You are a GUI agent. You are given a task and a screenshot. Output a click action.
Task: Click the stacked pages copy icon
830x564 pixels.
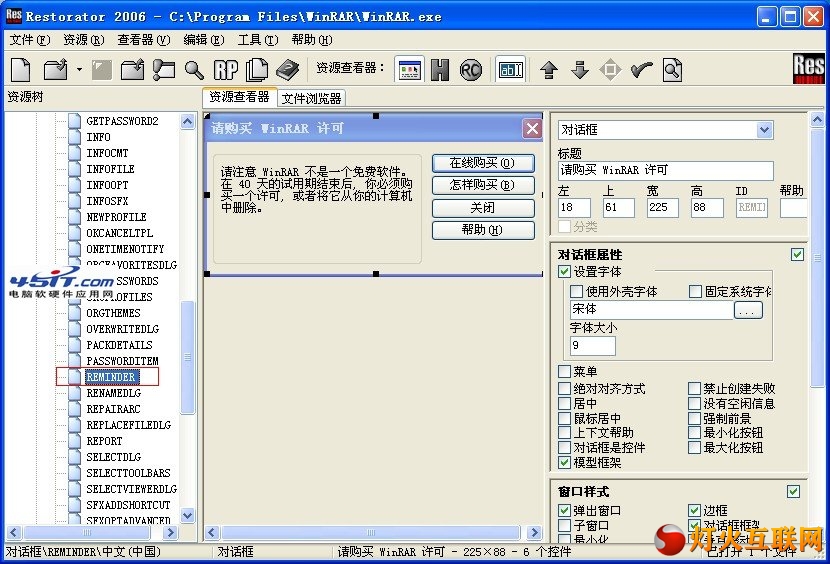[257, 69]
